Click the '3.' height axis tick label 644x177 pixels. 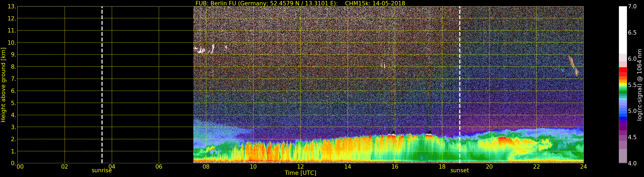coord(13,127)
